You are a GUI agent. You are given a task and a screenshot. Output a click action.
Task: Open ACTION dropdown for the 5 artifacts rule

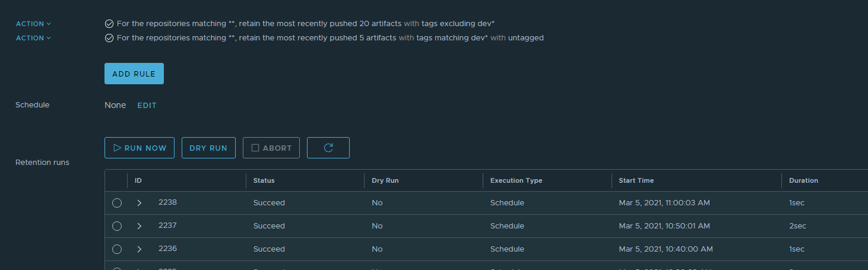coord(33,38)
